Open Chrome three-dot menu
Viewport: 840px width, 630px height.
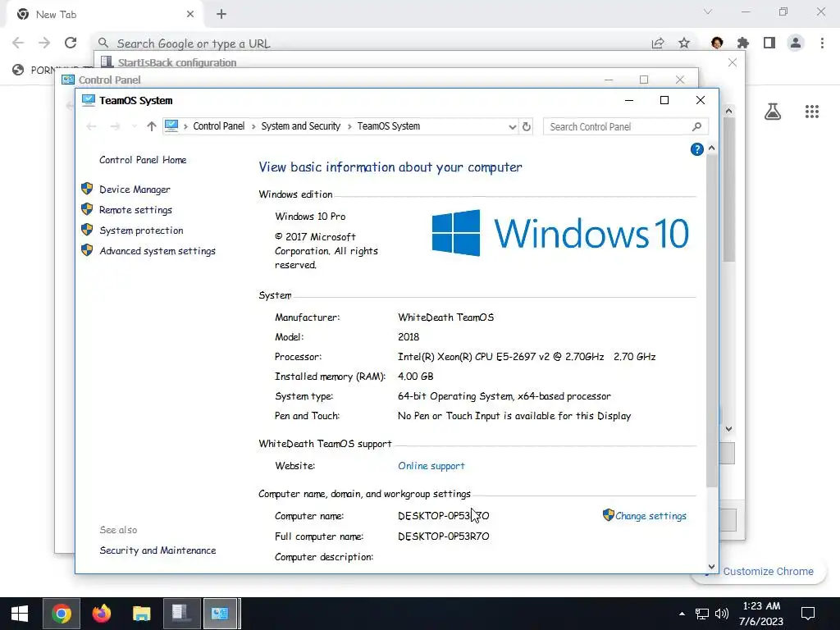coord(822,43)
